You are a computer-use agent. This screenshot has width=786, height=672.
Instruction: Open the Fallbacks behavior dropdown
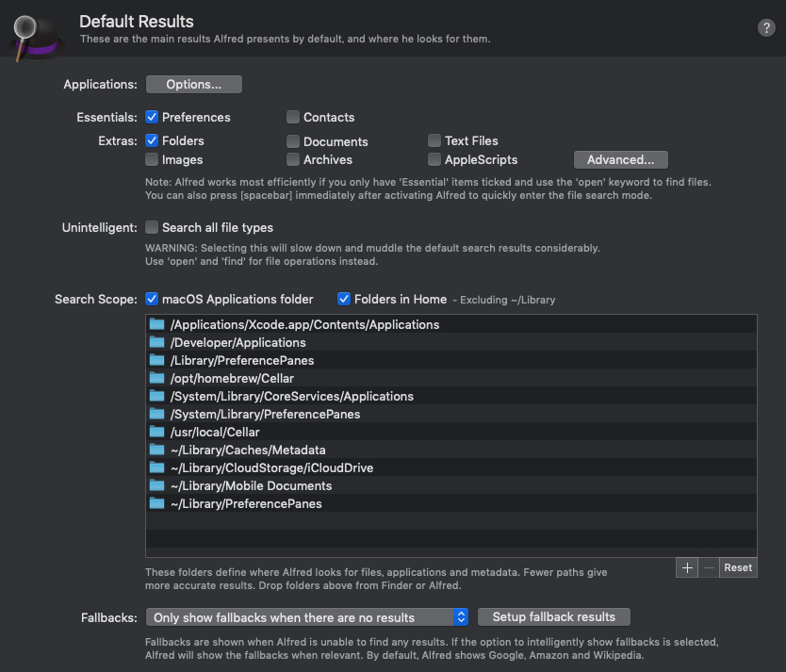click(x=307, y=617)
